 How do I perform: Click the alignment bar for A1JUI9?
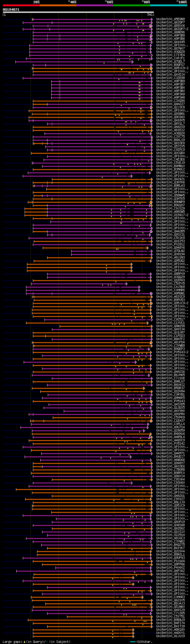83,636
